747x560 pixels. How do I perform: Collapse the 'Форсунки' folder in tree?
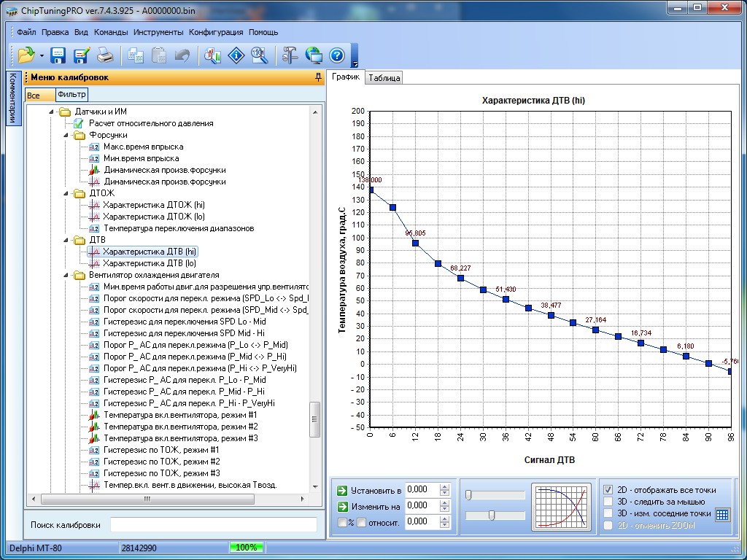point(66,135)
